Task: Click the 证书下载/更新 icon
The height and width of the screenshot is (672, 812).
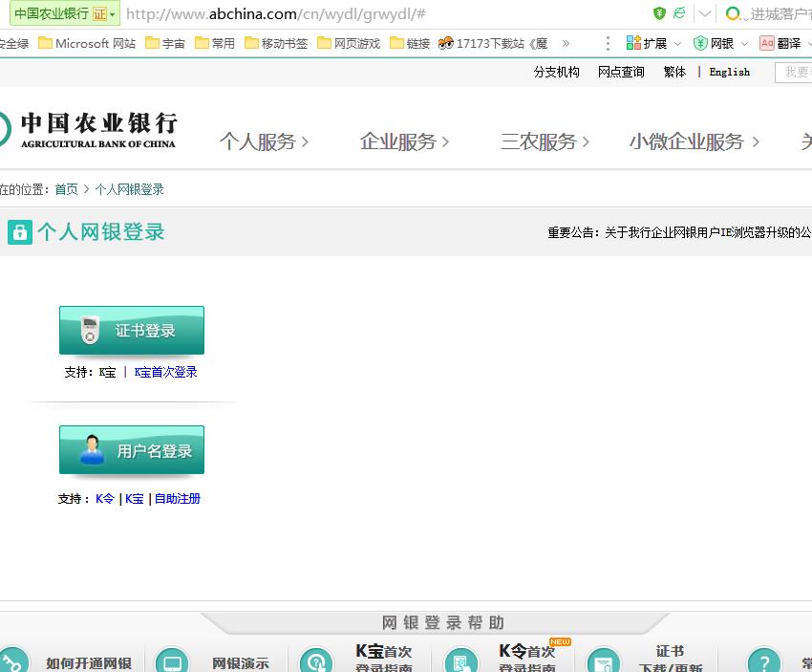Action: pos(604,661)
